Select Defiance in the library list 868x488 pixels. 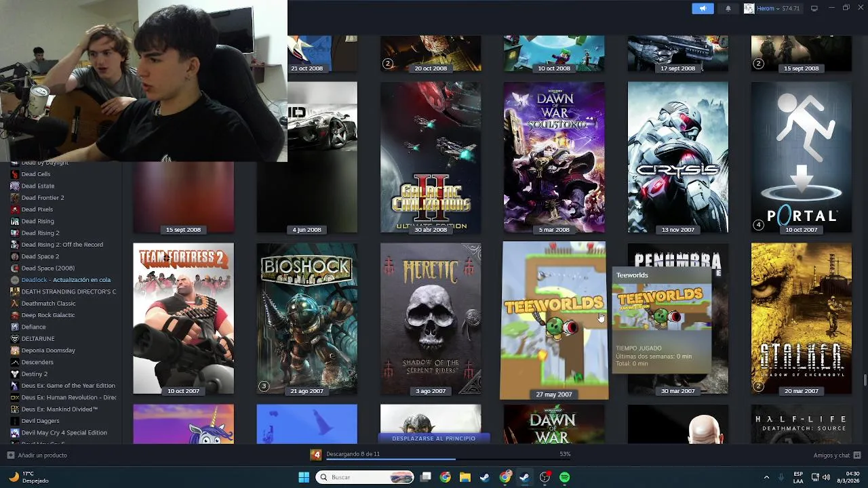pos(33,327)
